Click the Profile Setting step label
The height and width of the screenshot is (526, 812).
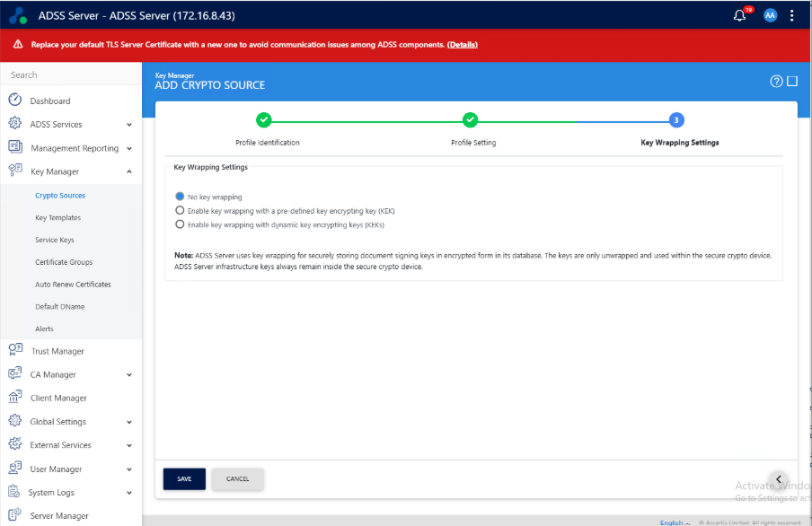coord(473,143)
